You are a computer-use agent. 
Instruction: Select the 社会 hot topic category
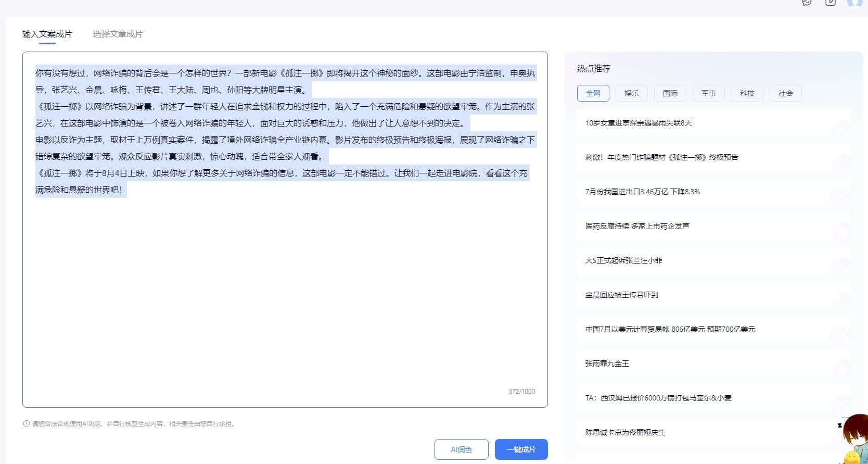786,93
